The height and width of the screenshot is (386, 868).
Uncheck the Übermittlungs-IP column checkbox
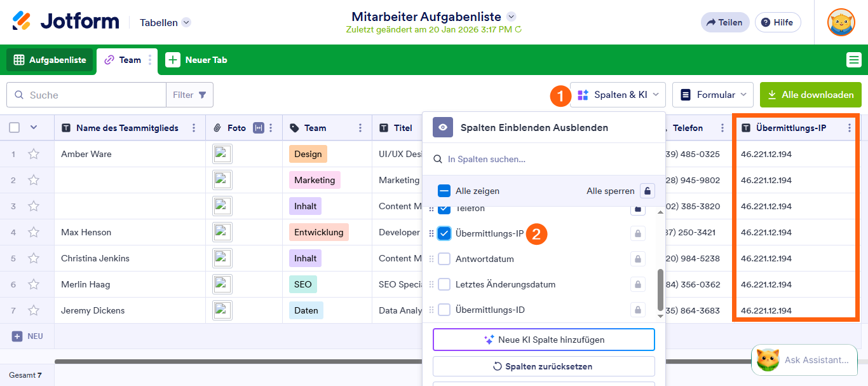coord(444,233)
